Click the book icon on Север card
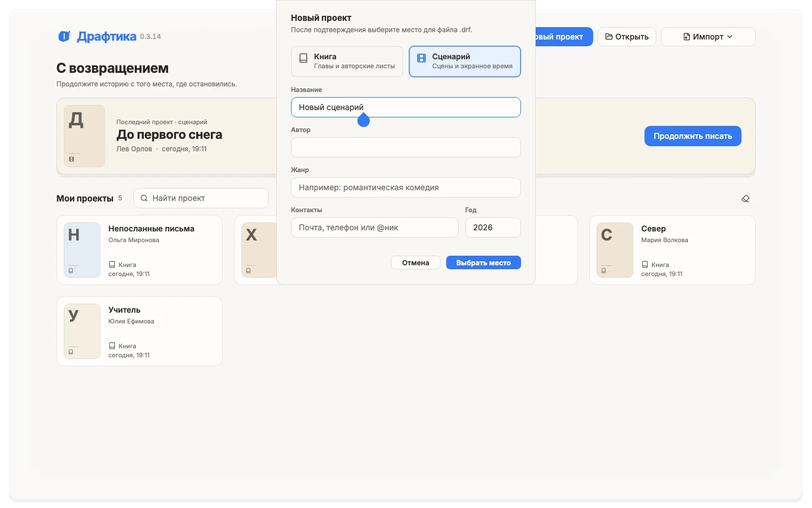812x508 pixels. point(645,265)
